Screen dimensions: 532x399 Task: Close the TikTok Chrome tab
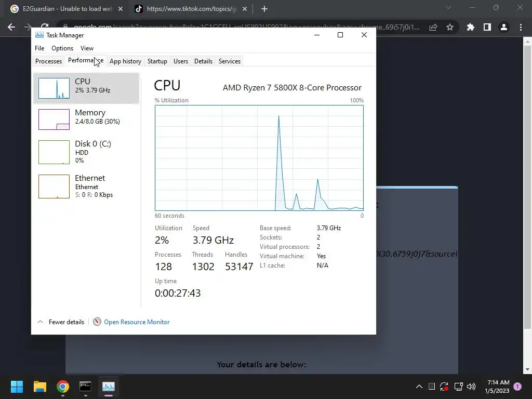(245, 9)
